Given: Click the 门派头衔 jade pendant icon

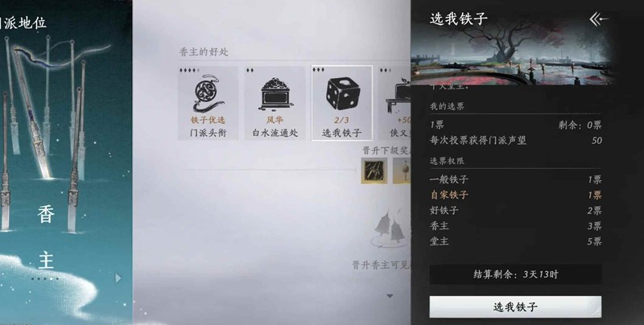Looking at the screenshot, I should coord(208,93).
